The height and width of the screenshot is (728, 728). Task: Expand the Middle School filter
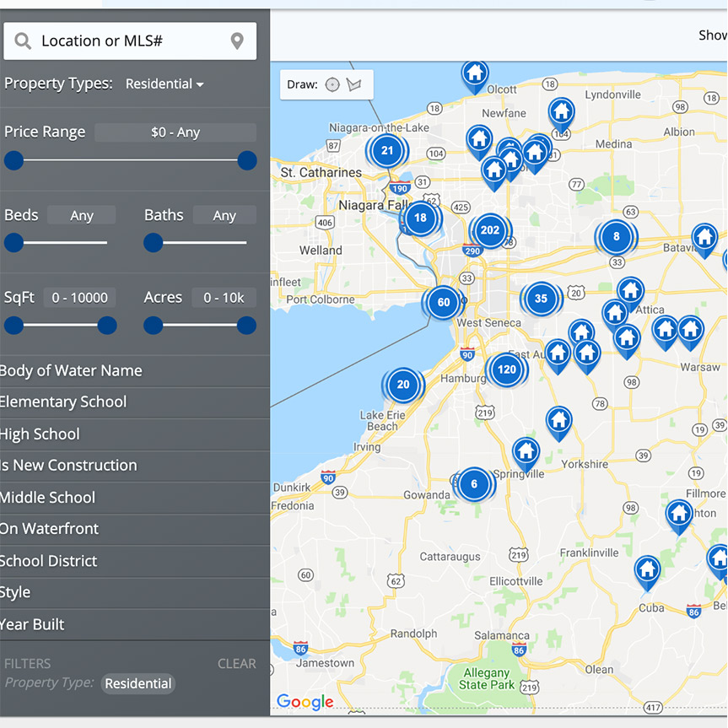[x=135, y=498]
